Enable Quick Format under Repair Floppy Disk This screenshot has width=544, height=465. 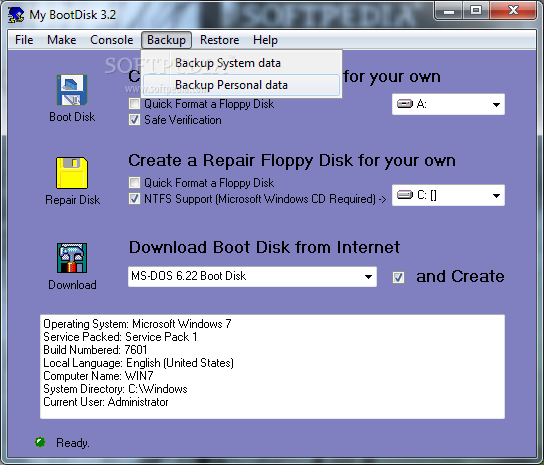click(x=134, y=183)
